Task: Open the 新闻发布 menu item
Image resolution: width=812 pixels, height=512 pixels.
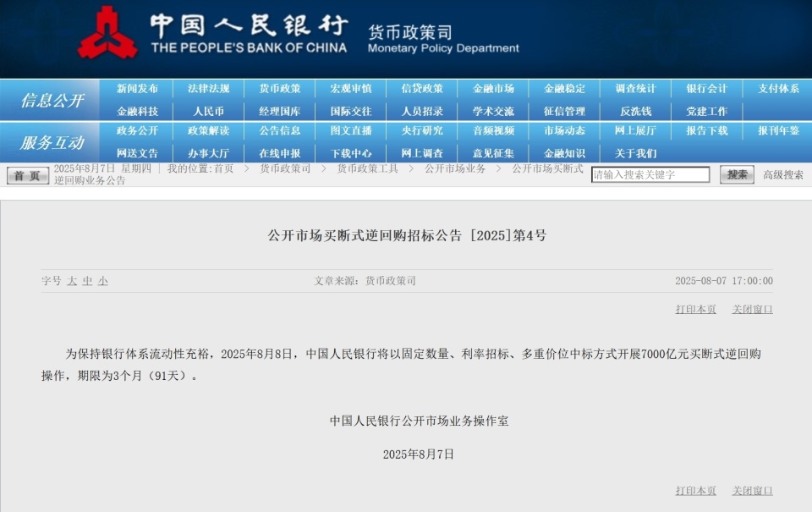Action: click(135, 87)
